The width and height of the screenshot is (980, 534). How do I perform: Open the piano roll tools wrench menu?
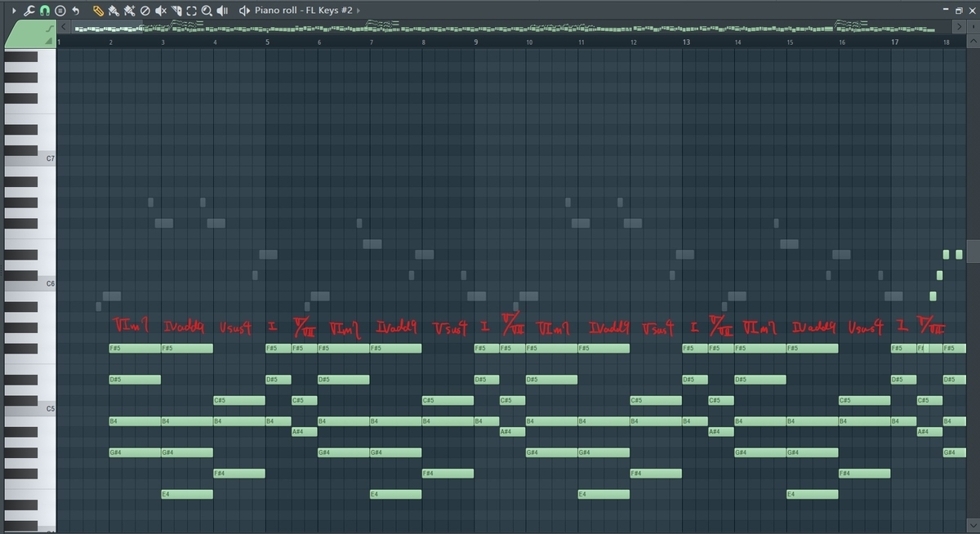29,11
